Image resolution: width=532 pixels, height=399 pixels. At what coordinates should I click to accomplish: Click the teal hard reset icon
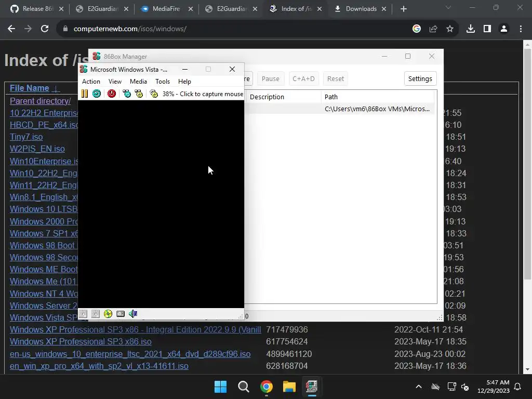[96, 94]
